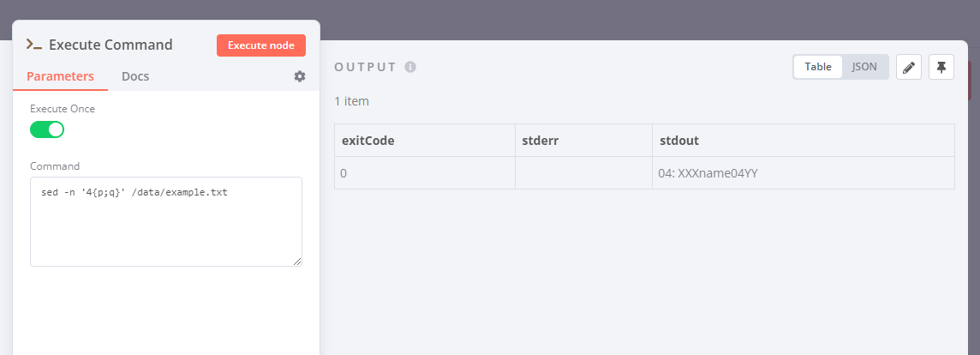Pin the output data with pin icon
The width and height of the screenshot is (980, 355).
[x=941, y=67]
